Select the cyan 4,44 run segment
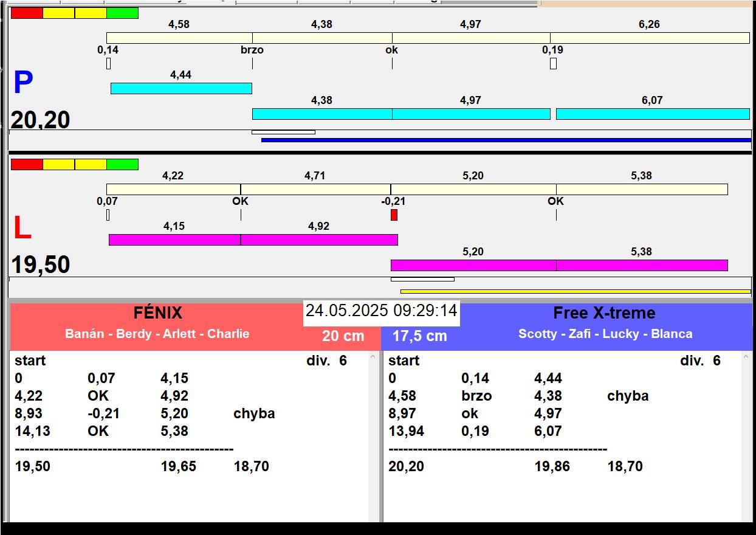 [181, 88]
